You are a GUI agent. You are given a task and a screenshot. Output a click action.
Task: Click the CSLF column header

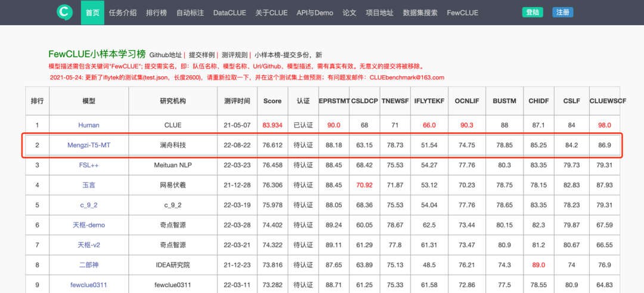point(572,101)
